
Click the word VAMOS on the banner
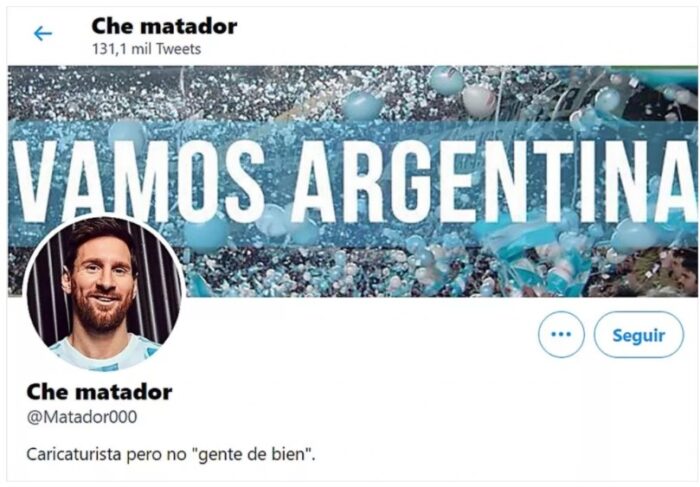coord(138,181)
